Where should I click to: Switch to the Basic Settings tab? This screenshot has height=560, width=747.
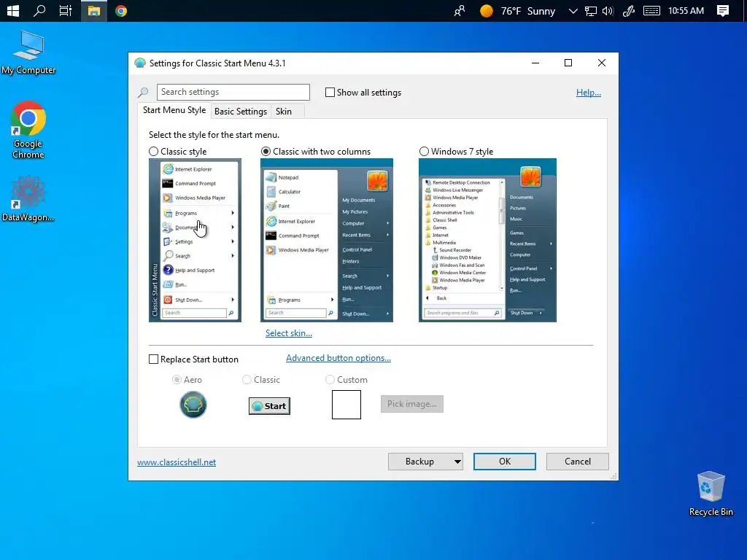pyautogui.click(x=241, y=112)
